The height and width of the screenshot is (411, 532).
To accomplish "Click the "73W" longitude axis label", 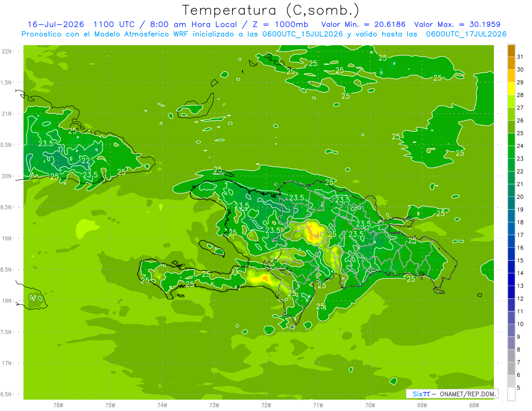I will click(x=214, y=405).
